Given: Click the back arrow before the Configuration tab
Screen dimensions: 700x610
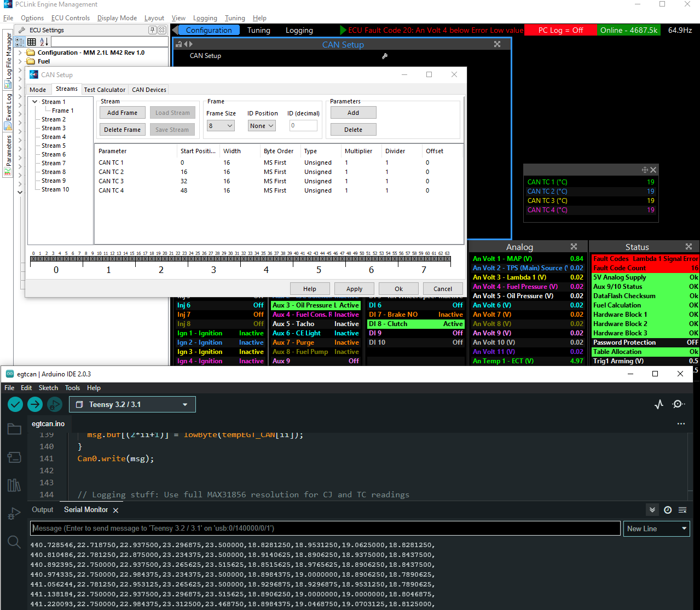Looking at the screenshot, I should (176, 30).
